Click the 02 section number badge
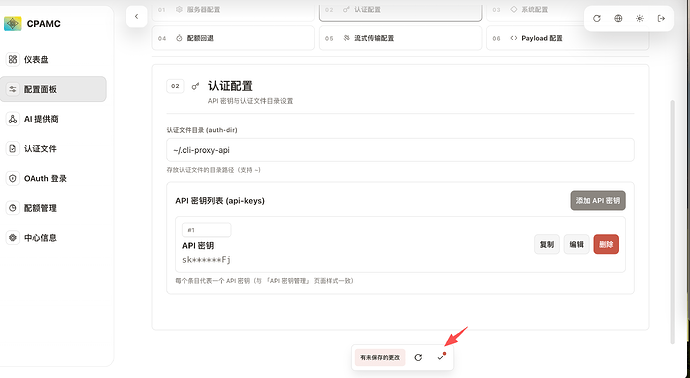The width and height of the screenshot is (690, 378). [175, 86]
